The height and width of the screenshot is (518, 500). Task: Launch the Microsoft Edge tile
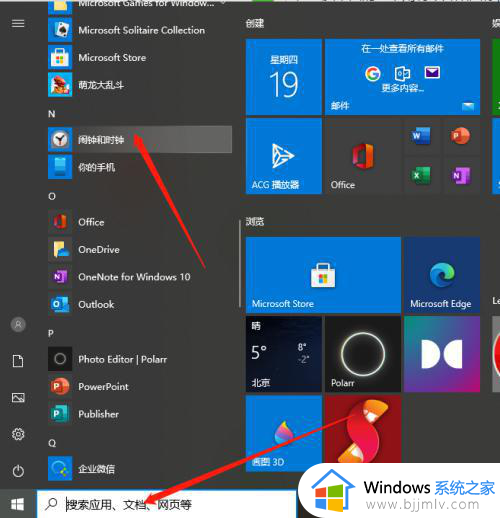click(442, 275)
